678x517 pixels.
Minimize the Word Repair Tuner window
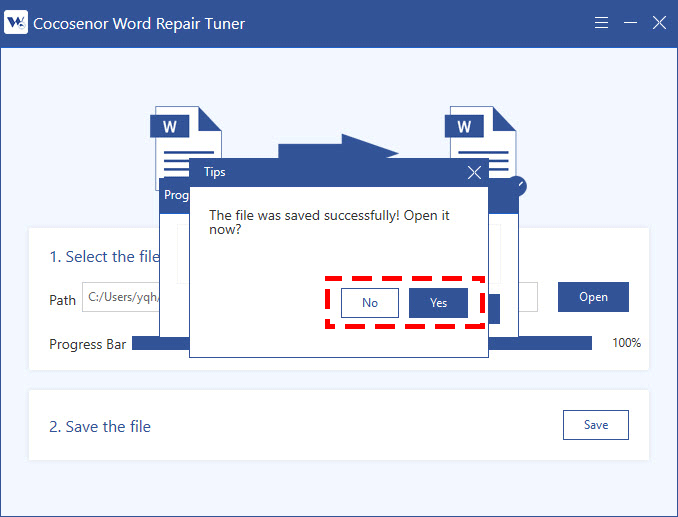(x=630, y=22)
